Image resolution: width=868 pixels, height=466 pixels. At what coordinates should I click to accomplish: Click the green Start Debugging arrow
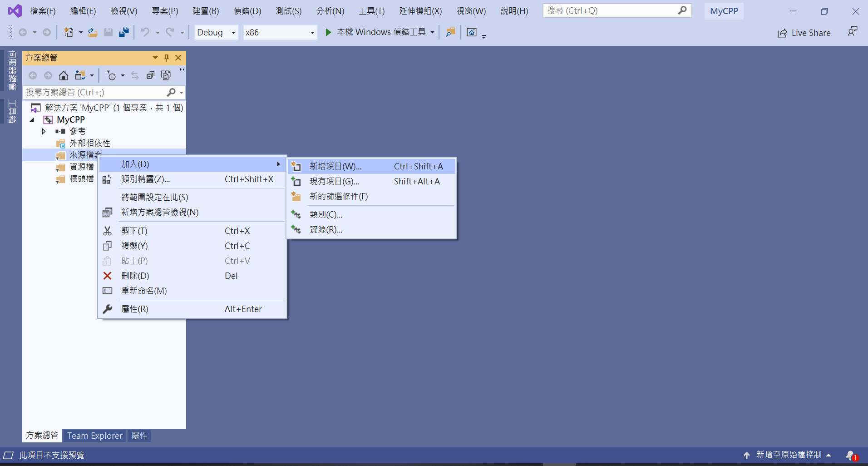(x=328, y=32)
